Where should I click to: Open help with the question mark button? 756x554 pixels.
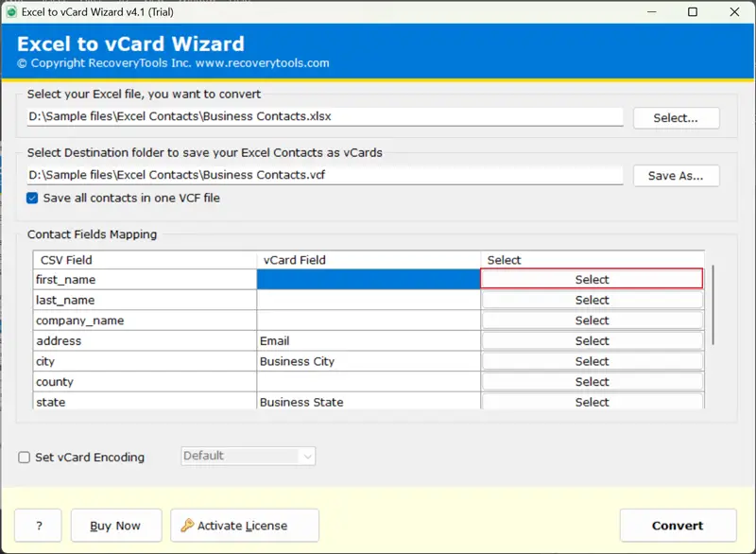coord(38,526)
